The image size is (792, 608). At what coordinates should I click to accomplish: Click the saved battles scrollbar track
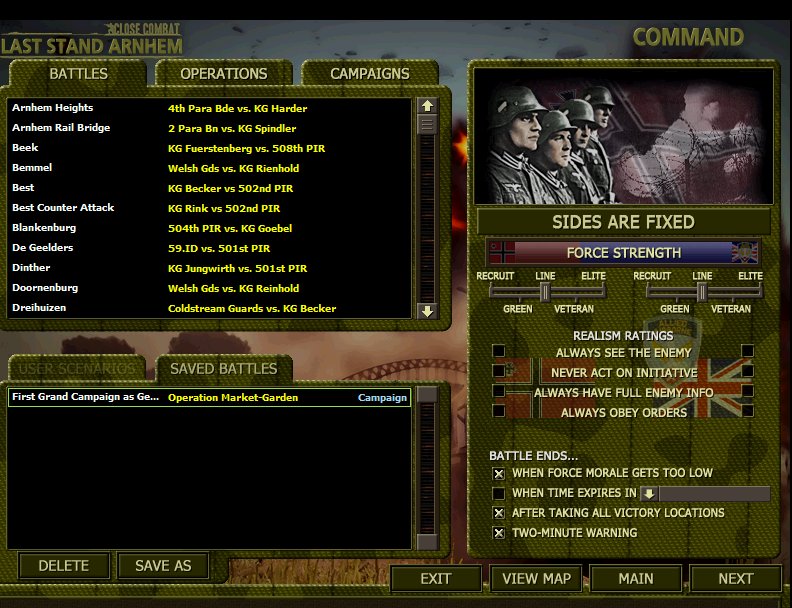[x=427, y=469]
